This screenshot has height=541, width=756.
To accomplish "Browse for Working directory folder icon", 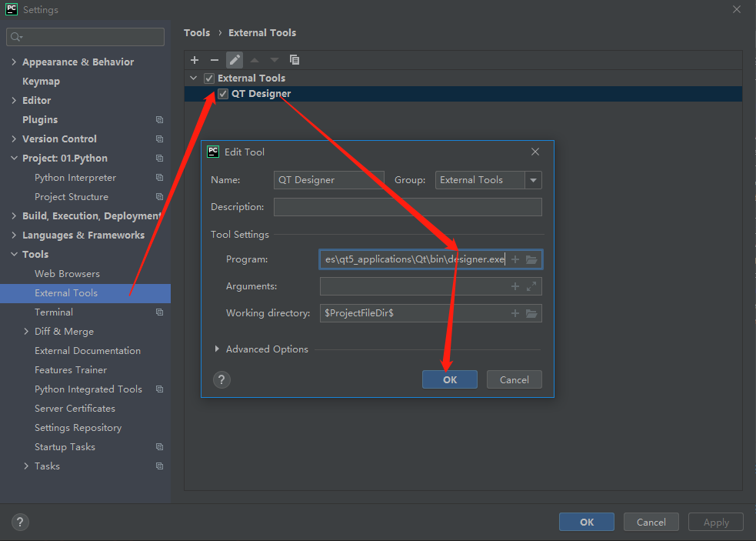I will [531, 313].
